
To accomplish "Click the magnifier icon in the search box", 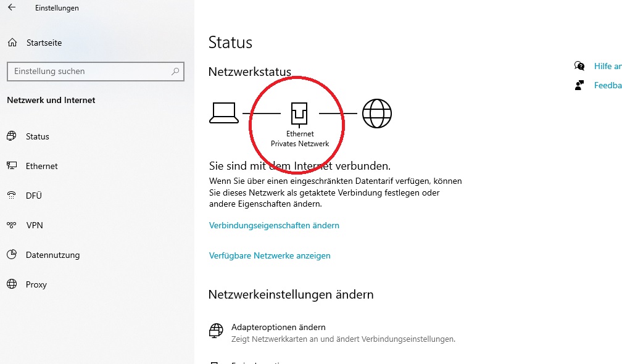I will click(175, 71).
